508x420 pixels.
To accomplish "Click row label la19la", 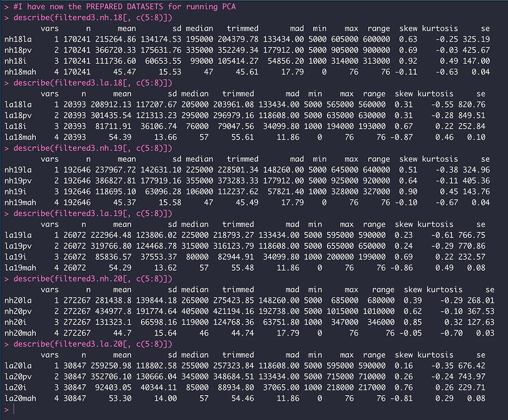I will coord(18,235).
